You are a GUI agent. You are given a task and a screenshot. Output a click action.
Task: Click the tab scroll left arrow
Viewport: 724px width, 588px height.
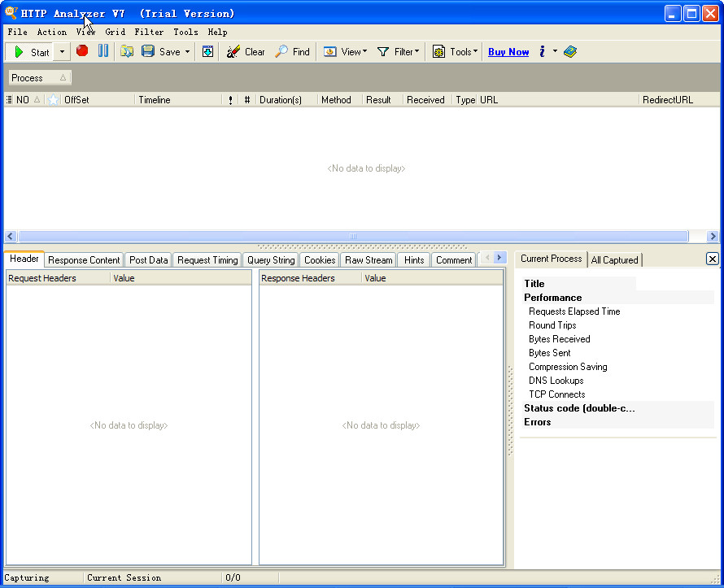point(487,258)
